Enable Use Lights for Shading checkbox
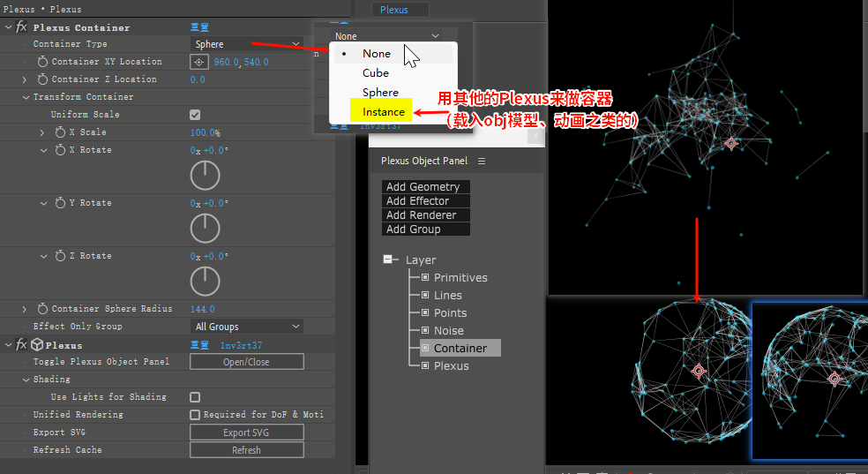 (x=195, y=397)
